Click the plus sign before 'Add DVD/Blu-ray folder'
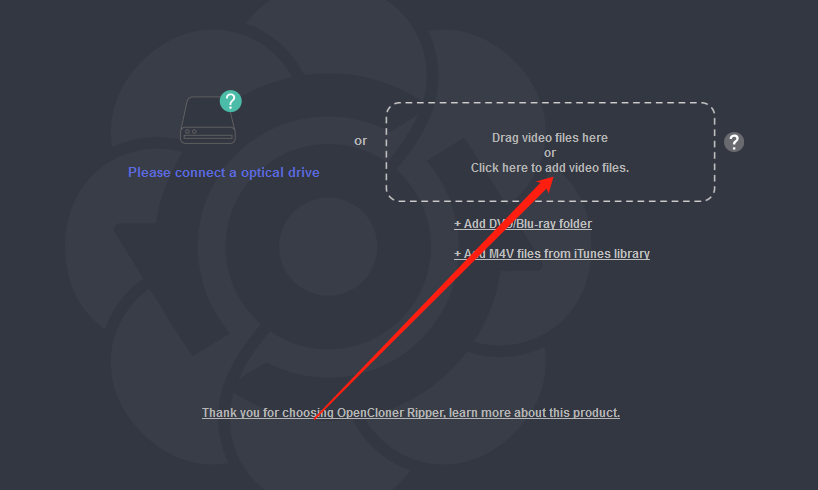 click(x=458, y=224)
